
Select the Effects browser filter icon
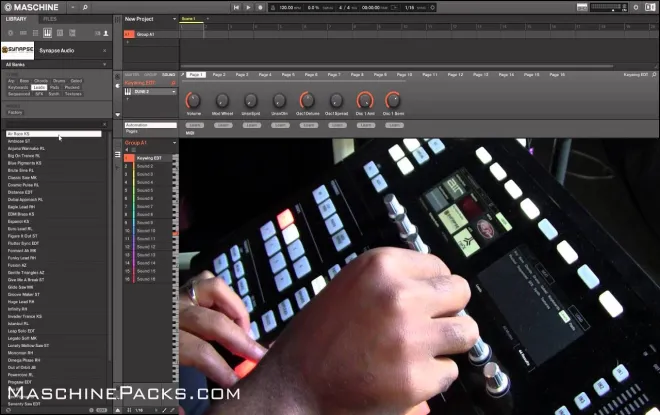pyautogui.click(x=60, y=33)
